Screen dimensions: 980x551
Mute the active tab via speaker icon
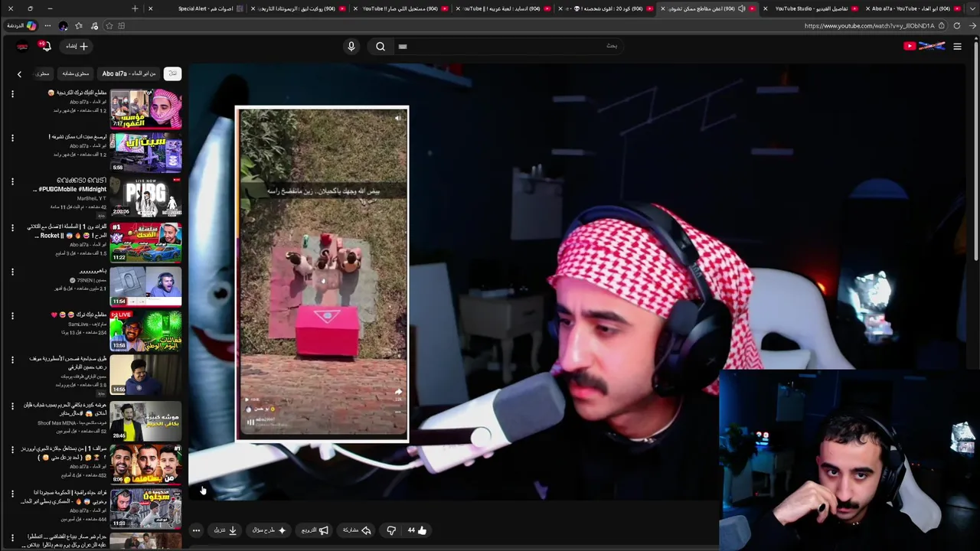point(741,8)
